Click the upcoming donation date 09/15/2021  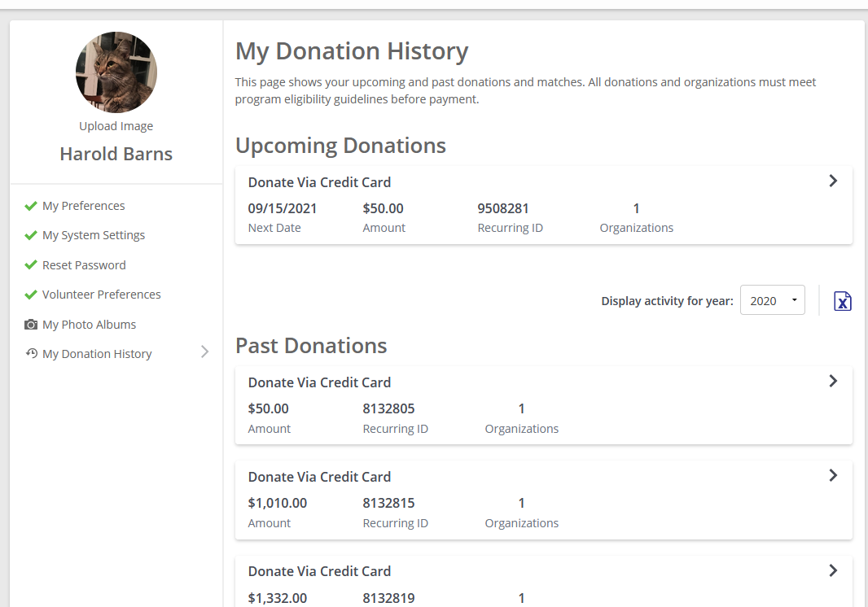coord(283,208)
